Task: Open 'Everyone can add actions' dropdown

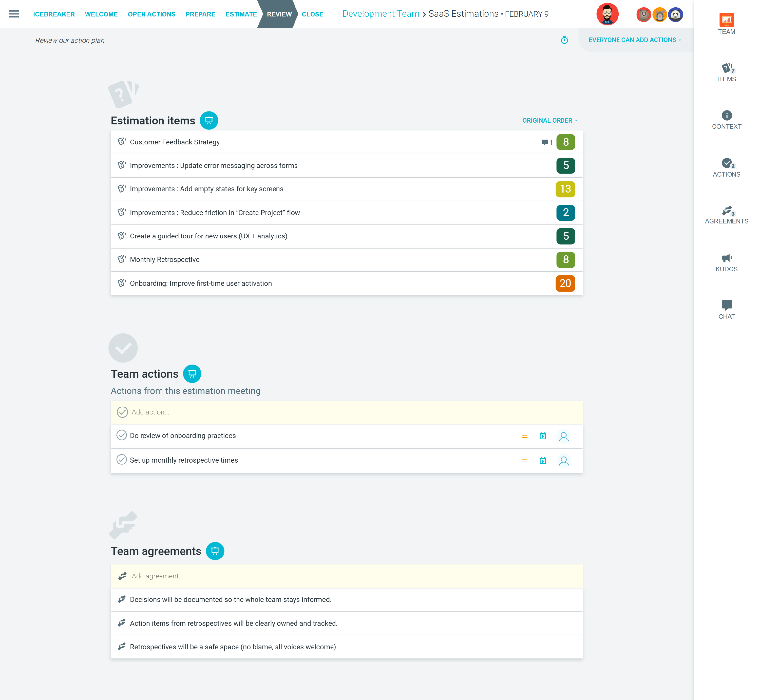Action: tap(635, 40)
